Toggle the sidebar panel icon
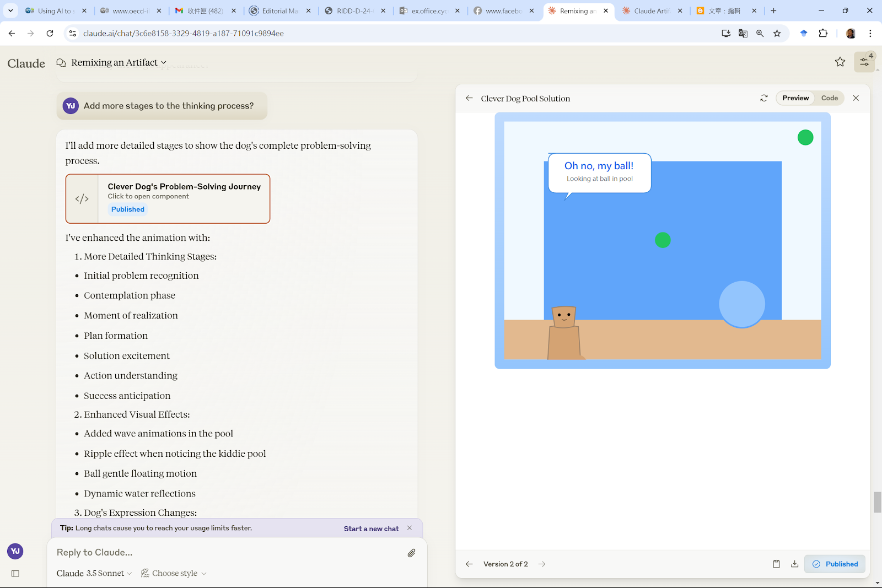Image resolution: width=882 pixels, height=588 pixels. click(15, 574)
